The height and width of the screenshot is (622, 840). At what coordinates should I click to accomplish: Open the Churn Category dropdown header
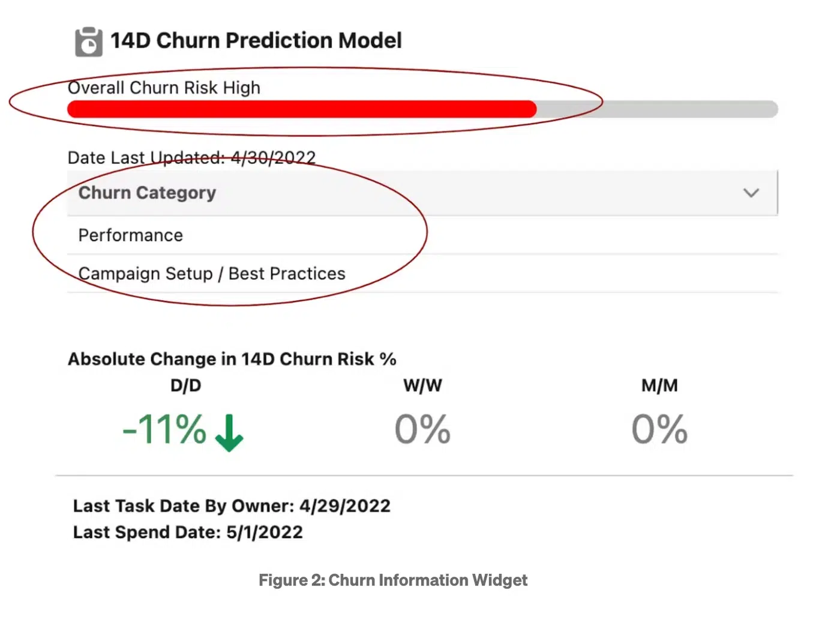pyautogui.click(x=422, y=193)
